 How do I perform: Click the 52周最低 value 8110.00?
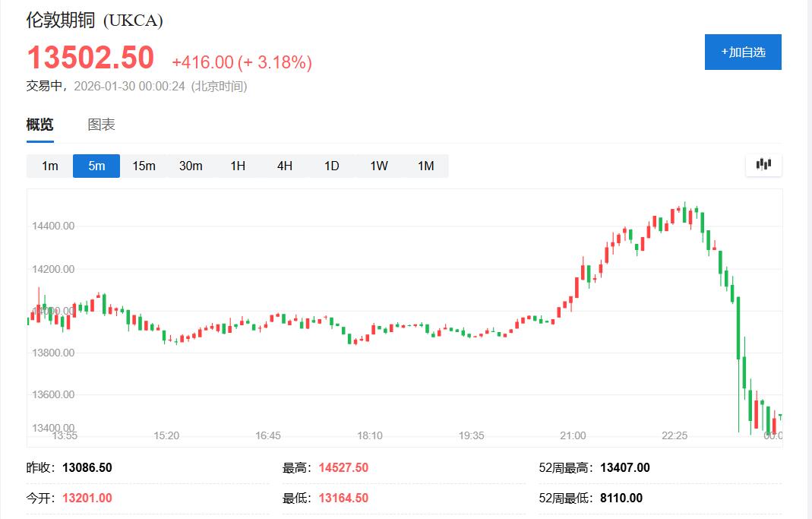point(621,498)
